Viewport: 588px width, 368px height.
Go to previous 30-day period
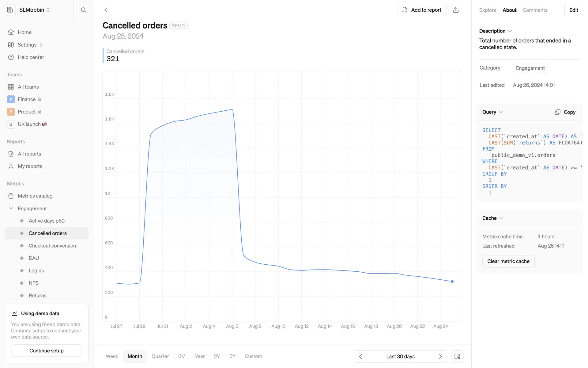360,356
